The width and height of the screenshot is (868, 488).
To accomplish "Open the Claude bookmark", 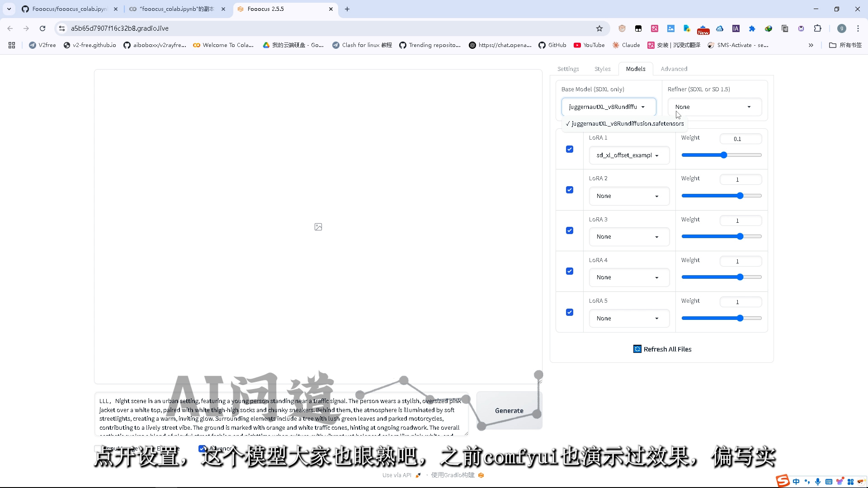I will [626, 45].
